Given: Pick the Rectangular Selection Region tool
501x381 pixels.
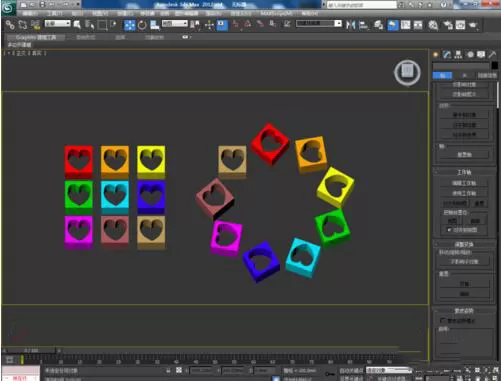Looking at the screenshot, I should click(102, 25).
